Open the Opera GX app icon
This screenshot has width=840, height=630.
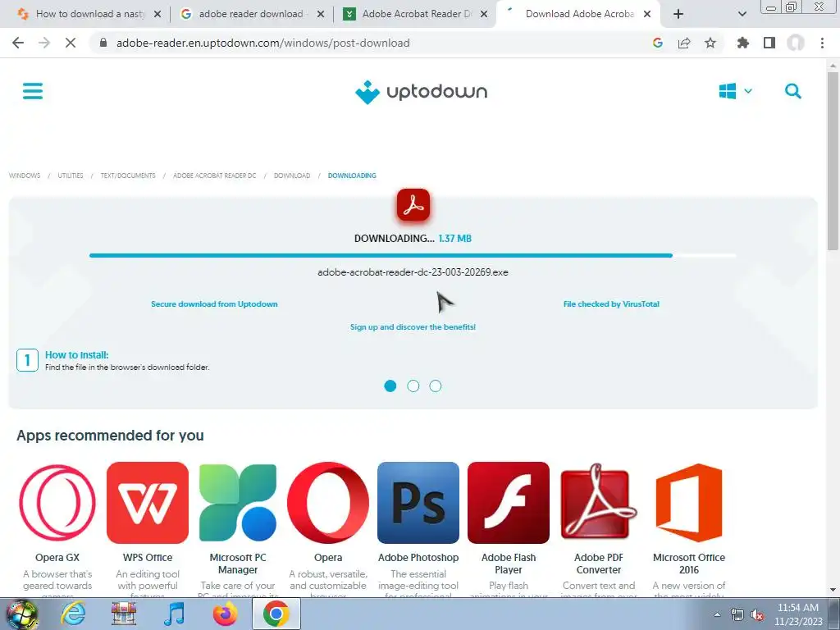57,503
